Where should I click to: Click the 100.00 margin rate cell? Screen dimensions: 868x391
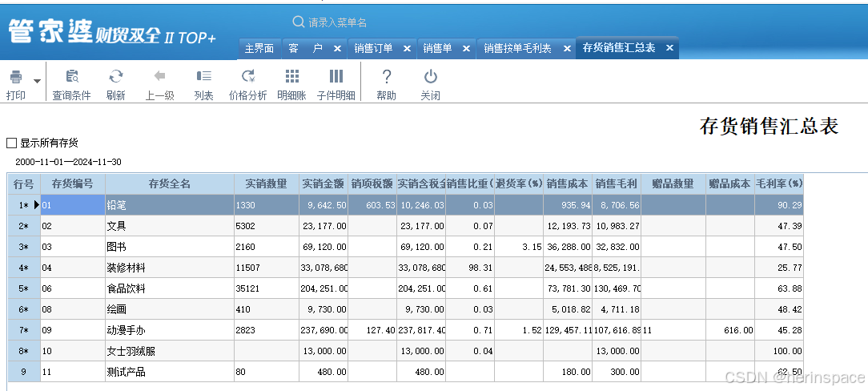pyautogui.click(x=779, y=351)
